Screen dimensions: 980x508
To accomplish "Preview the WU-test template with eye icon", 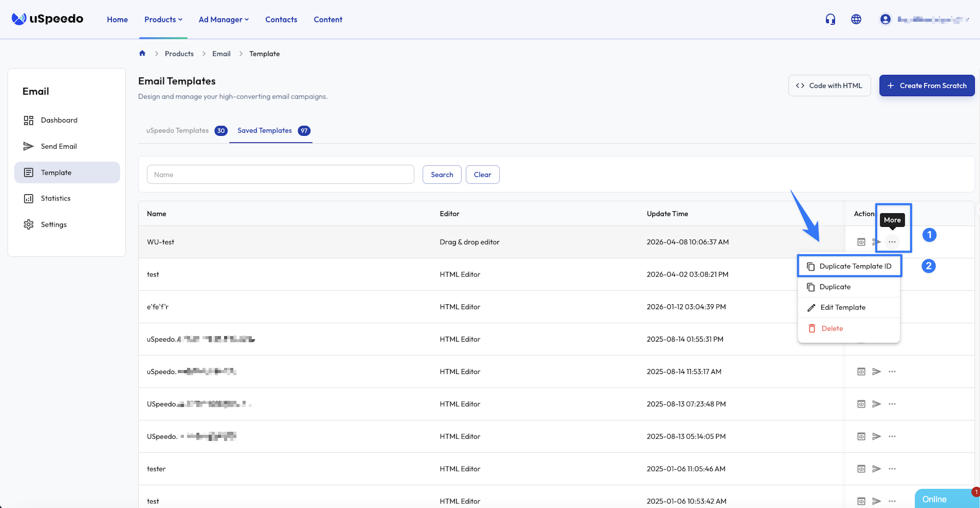I will (x=861, y=242).
